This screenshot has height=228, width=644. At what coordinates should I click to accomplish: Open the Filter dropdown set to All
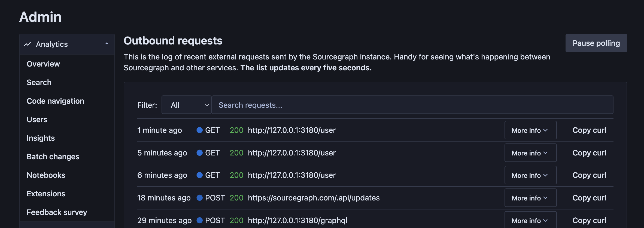pyautogui.click(x=187, y=105)
